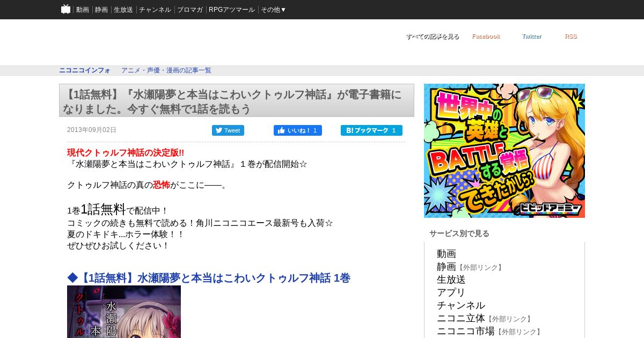Select アプリ in the service sidebar

pos(451,292)
